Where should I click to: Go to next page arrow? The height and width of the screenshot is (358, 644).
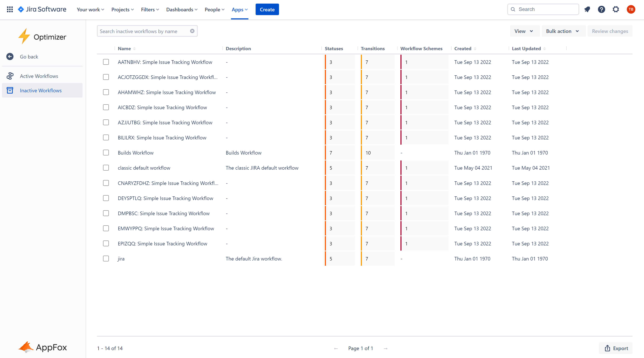tap(386, 348)
